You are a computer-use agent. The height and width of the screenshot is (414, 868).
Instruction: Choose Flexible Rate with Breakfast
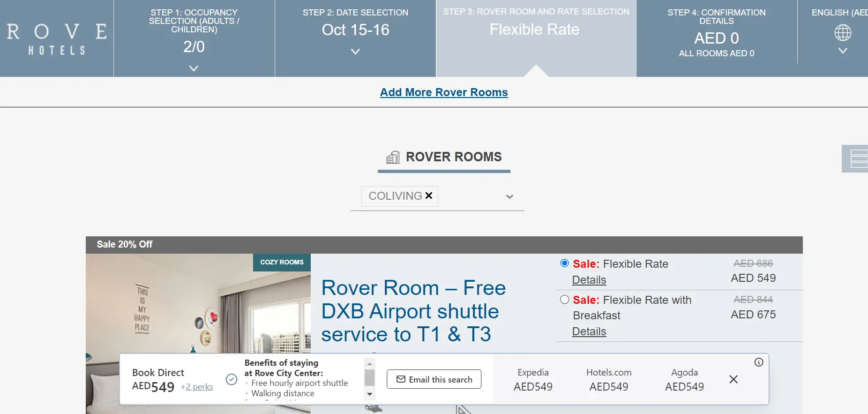(564, 299)
